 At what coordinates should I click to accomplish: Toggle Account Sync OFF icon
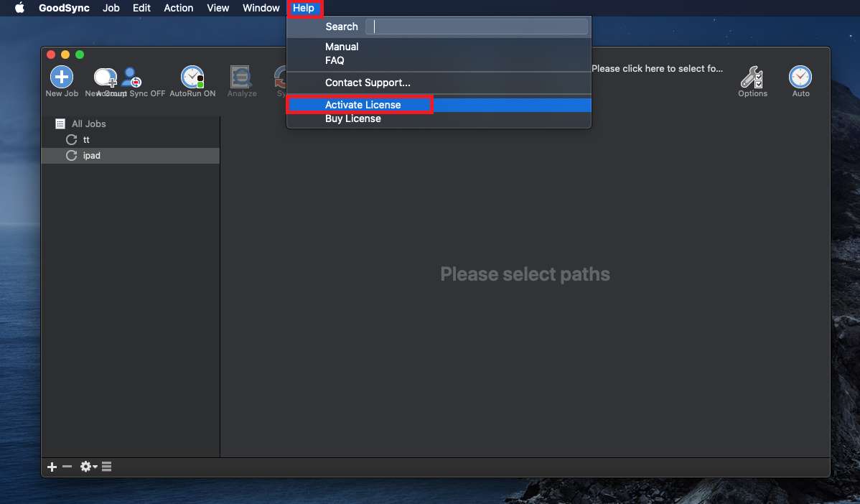coord(132,78)
